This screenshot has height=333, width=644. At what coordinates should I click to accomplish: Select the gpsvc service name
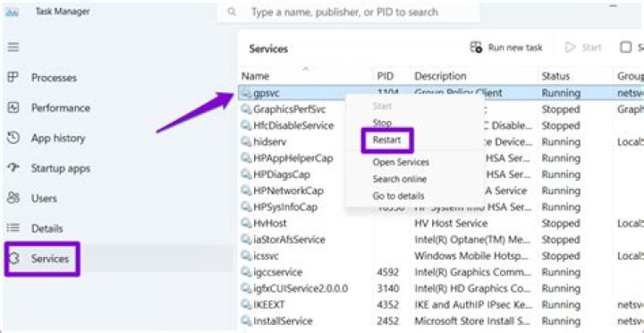[267, 93]
